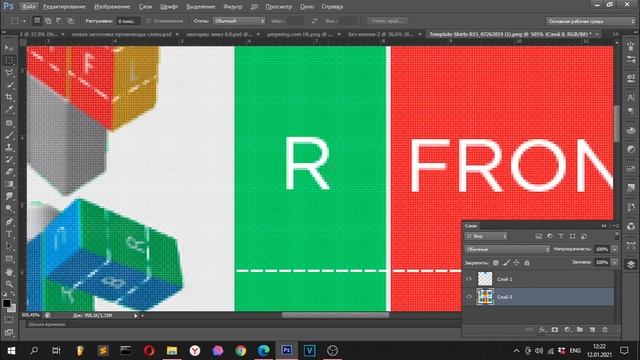Select the Pen tool
The width and height of the screenshot is (640, 360).
click(x=9, y=222)
